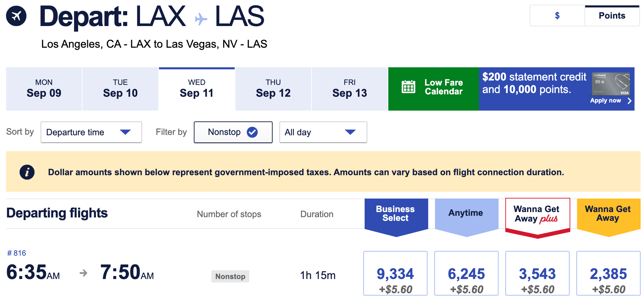Open the All day time filter dropdown

pos(323,132)
